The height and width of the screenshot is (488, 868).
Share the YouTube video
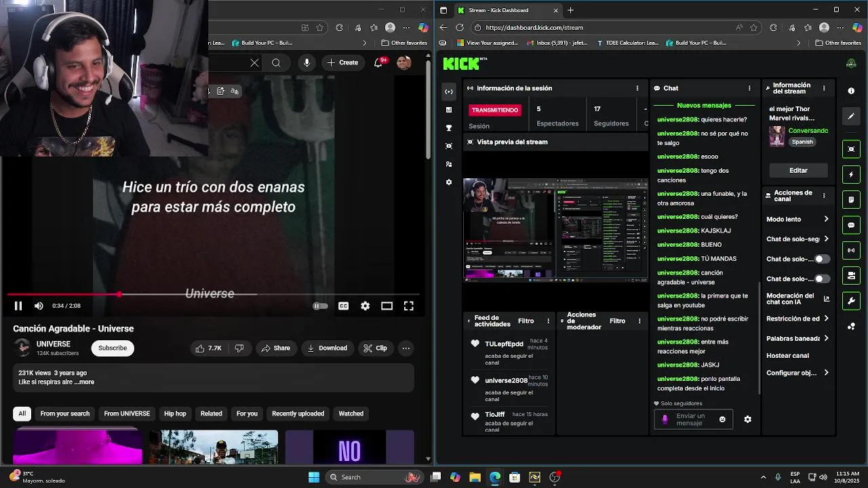275,348
